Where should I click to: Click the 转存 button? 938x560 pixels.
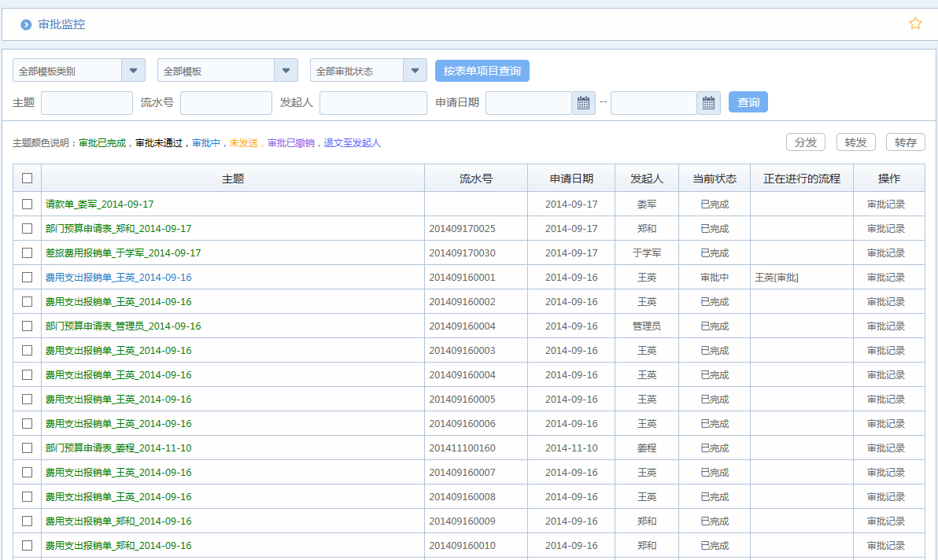pos(905,142)
